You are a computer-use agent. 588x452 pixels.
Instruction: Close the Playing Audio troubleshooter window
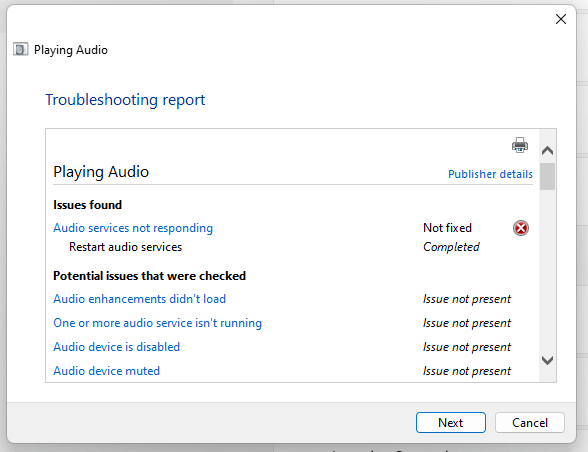[x=561, y=19]
